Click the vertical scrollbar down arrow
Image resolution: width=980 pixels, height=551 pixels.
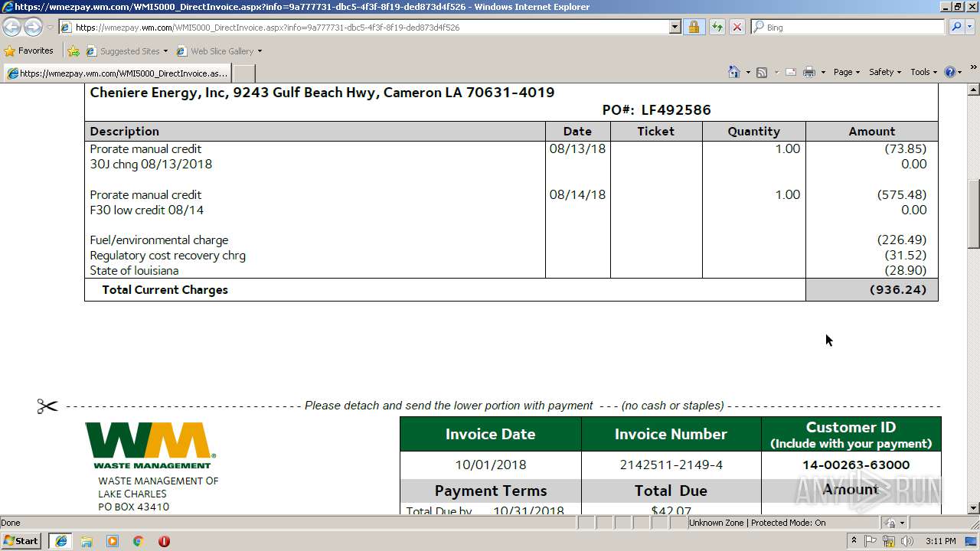(973, 508)
